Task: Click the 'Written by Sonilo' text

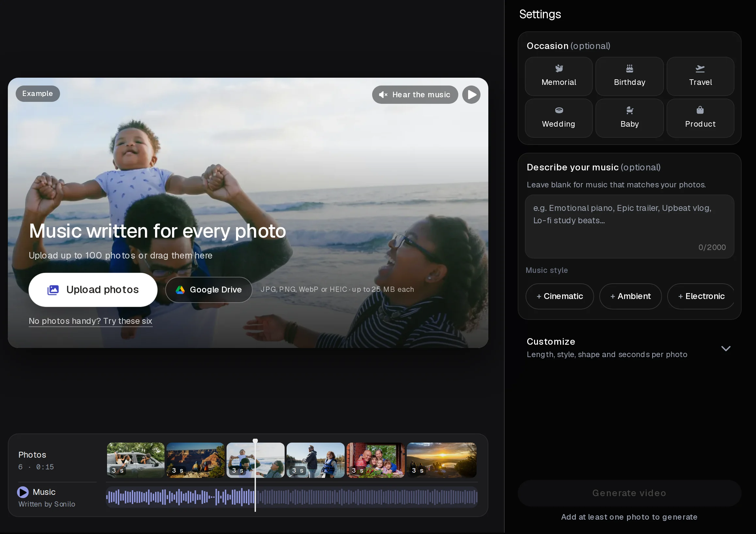Action: (47, 504)
